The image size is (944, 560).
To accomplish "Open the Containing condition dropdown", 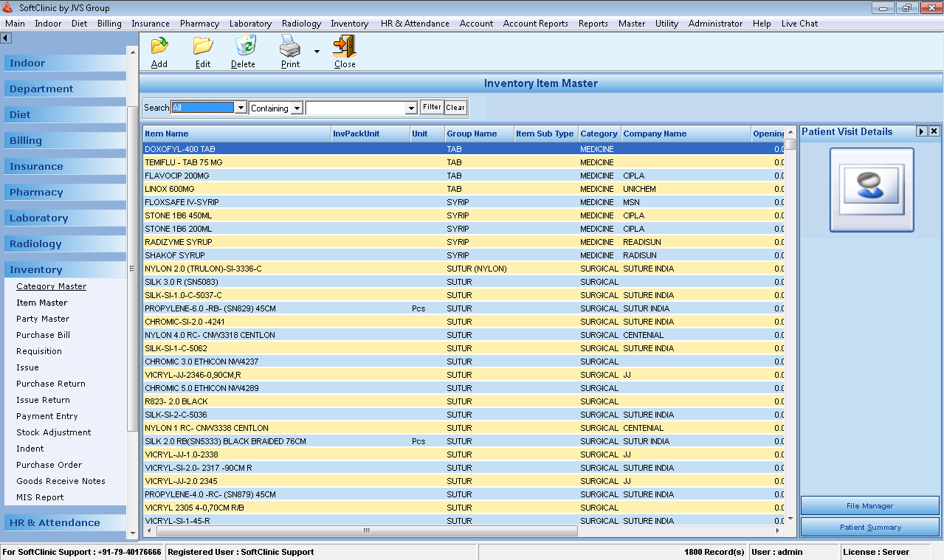I will (294, 108).
